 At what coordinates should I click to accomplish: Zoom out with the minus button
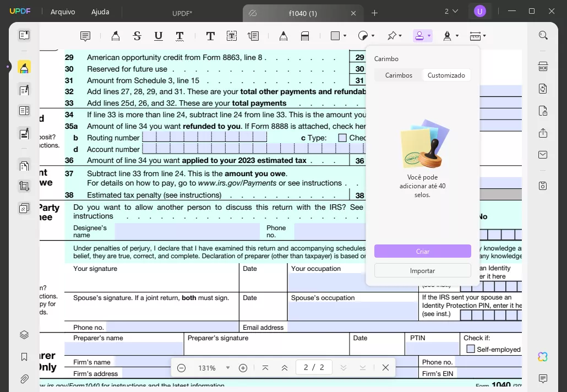pos(182,368)
